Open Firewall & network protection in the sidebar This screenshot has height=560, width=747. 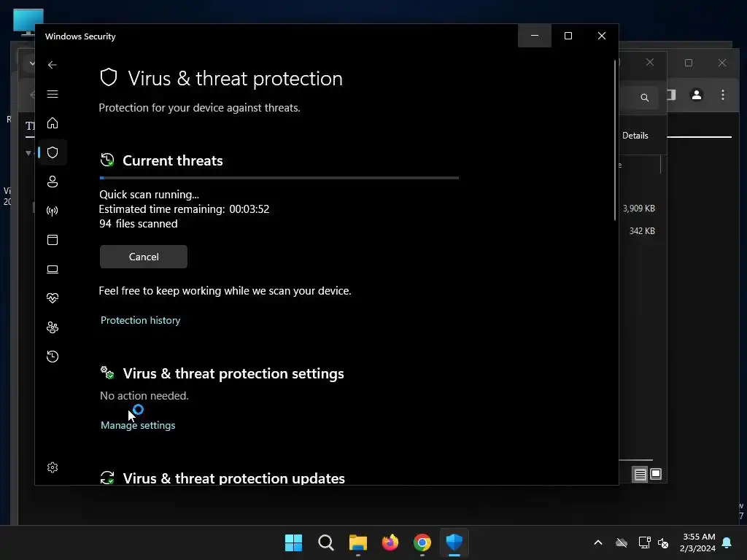click(x=53, y=211)
